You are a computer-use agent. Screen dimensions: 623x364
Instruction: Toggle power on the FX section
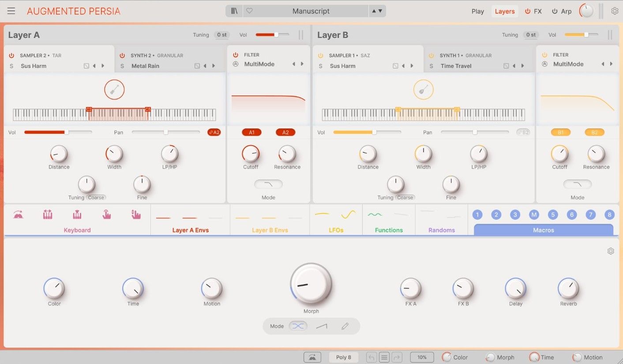point(528,11)
